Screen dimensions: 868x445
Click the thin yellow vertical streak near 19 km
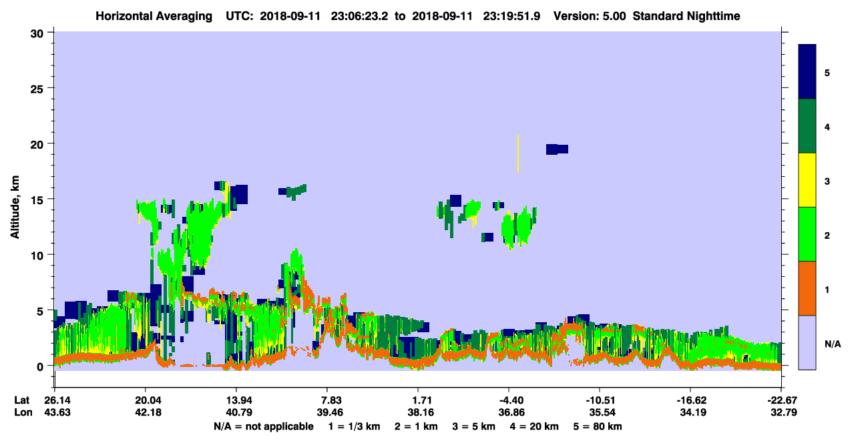pyautogui.click(x=518, y=153)
